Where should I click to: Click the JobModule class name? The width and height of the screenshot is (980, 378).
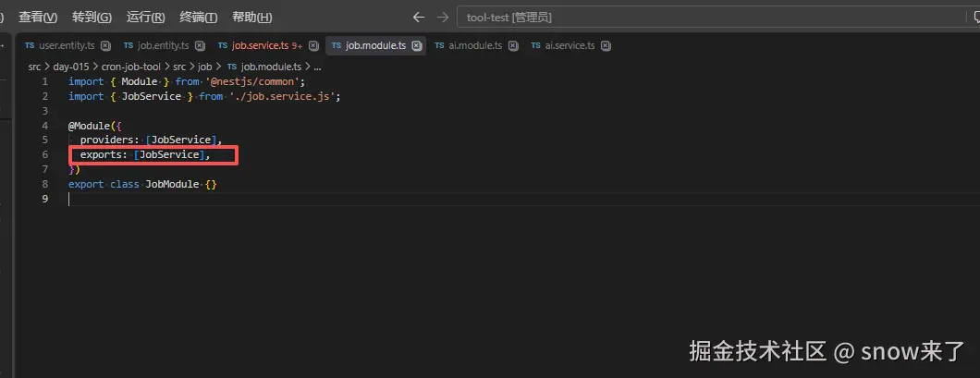172,185
